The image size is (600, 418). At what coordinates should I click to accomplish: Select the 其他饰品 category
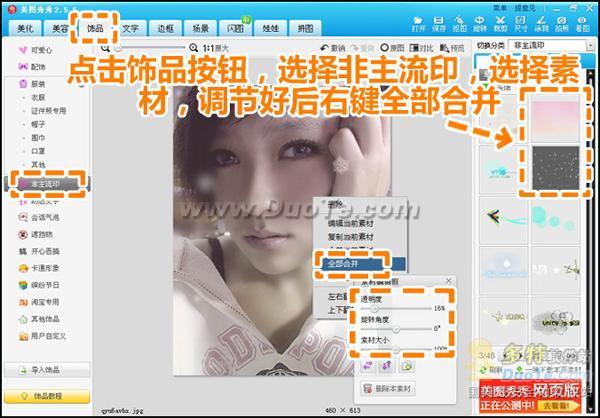point(39,319)
